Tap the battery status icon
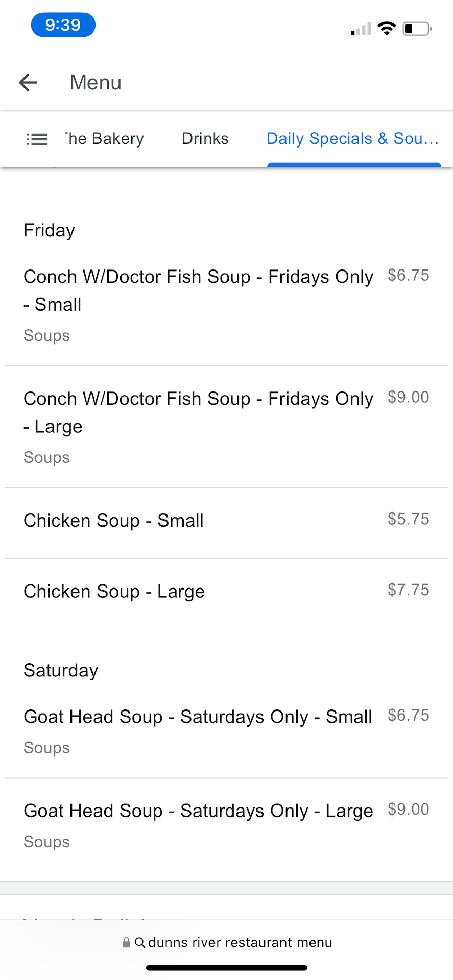Screen dimensions: 453x980 [x=417, y=29]
